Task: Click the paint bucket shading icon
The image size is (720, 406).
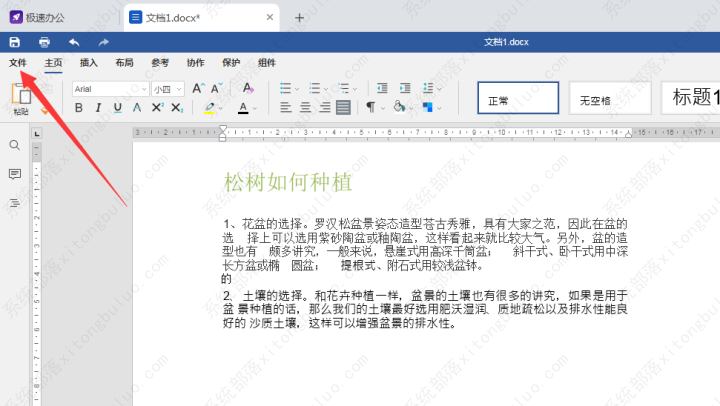Action: coord(399,107)
